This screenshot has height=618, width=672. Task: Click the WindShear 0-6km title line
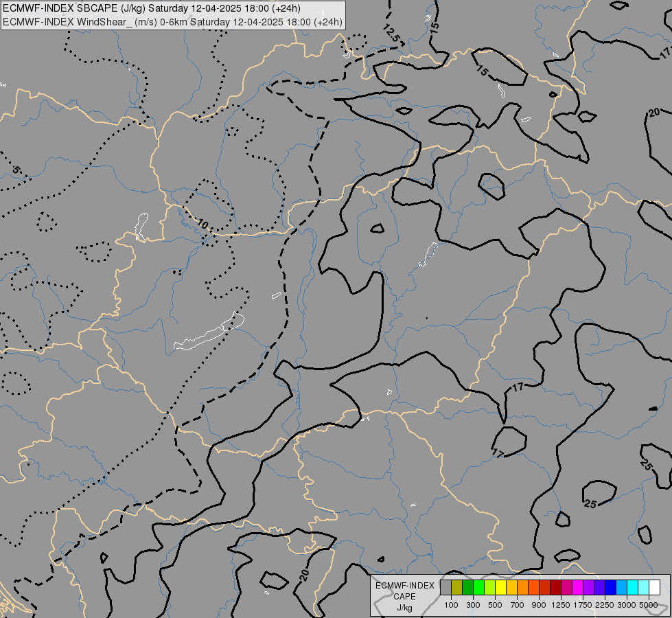coord(173,22)
